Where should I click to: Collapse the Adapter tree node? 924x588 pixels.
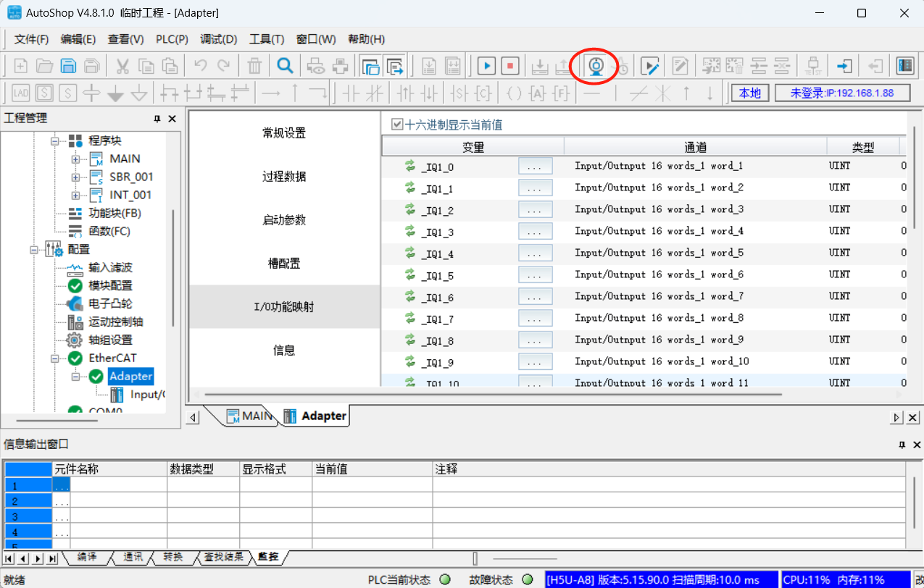point(75,377)
